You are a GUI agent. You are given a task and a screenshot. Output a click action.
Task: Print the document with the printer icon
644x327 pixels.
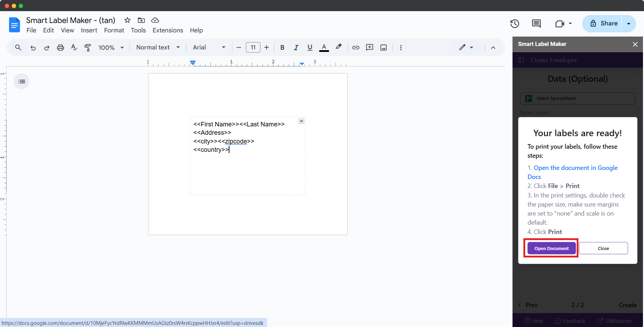click(x=61, y=48)
